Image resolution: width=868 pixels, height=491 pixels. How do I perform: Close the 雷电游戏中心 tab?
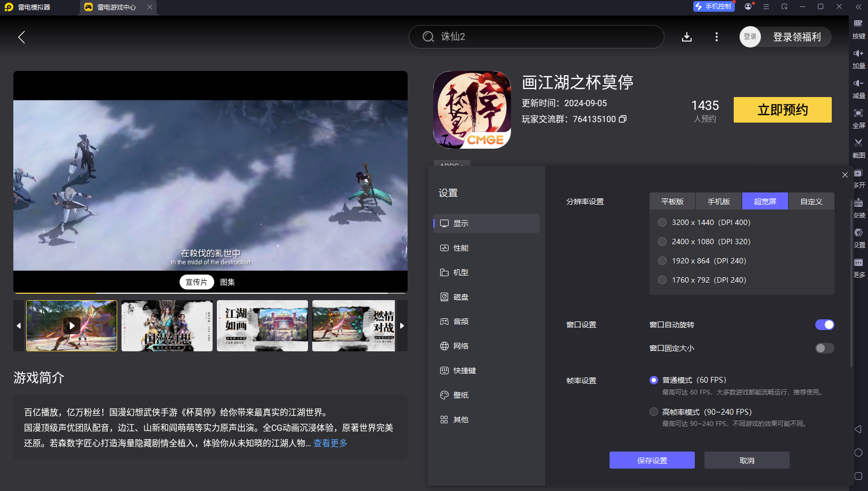click(150, 7)
